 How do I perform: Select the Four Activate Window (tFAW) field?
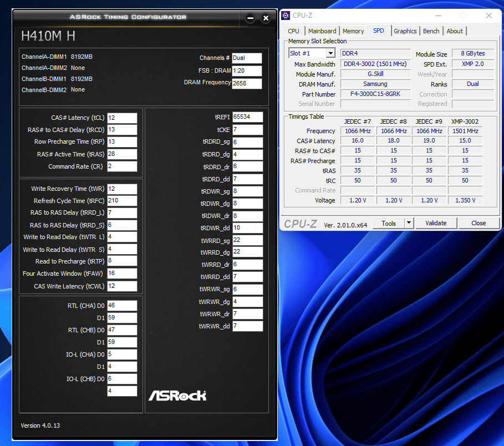(122, 273)
